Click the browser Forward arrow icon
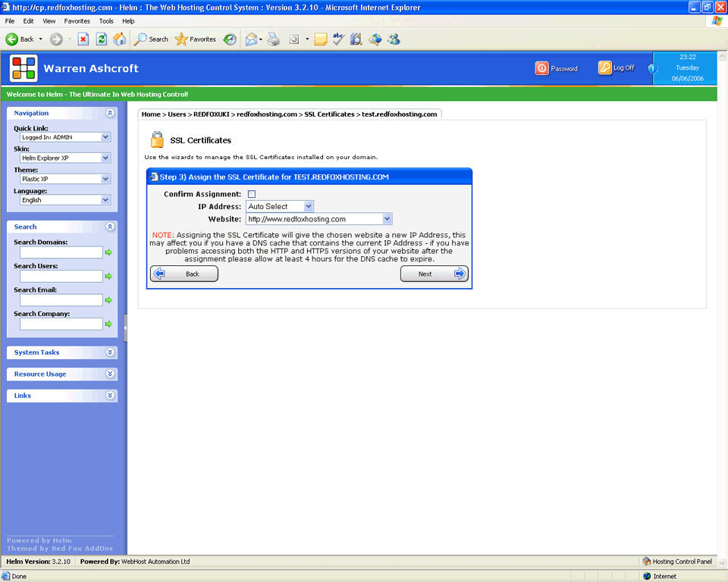The image size is (728, 582). pos(56,39)
